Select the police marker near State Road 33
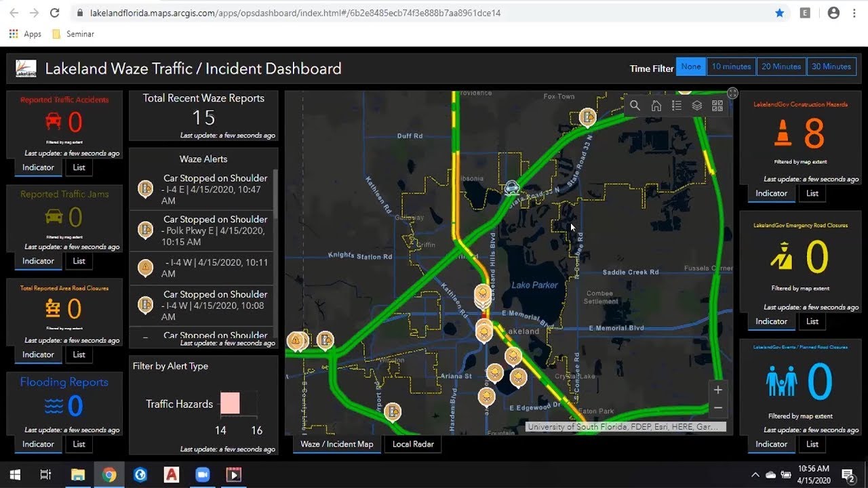This screenshot has width=868, height=488. [x=512, y=188]
